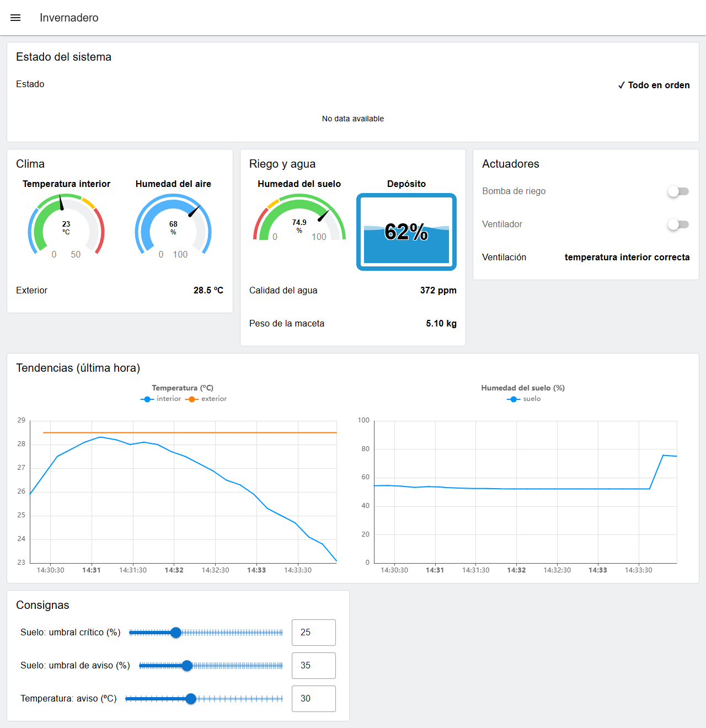Toggle the Bomba de riego switch
The image size is (706, 728).
678,191
